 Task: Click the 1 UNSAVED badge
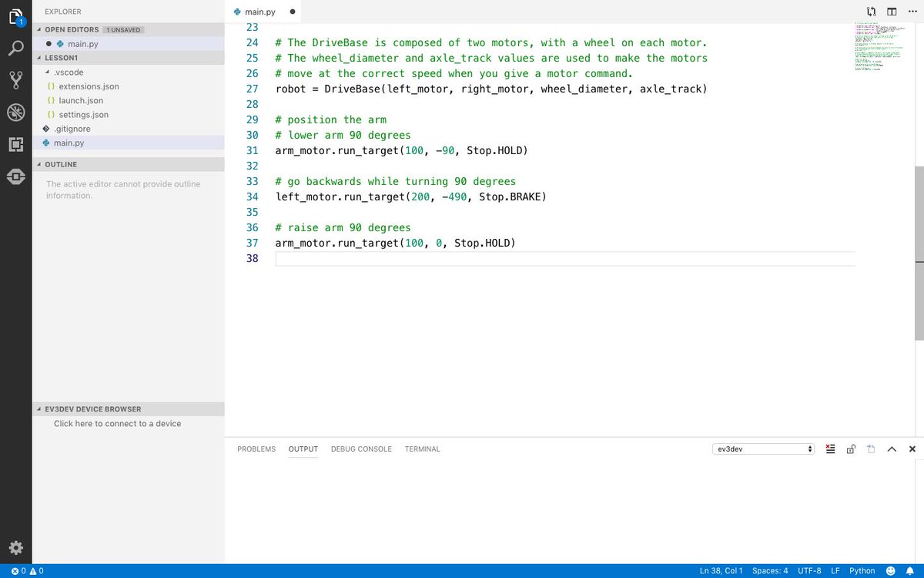tap(123, 29)
